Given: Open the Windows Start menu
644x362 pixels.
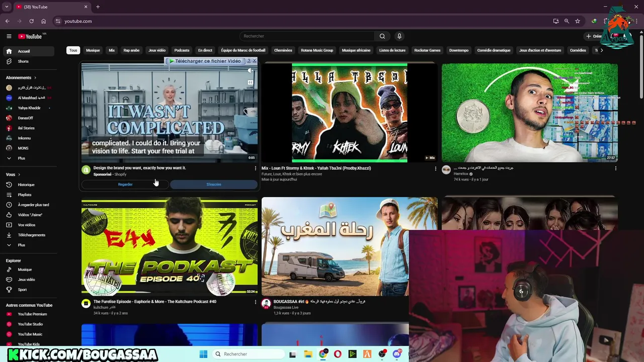Looking at the screenshot, I should [x=203, y=354].
